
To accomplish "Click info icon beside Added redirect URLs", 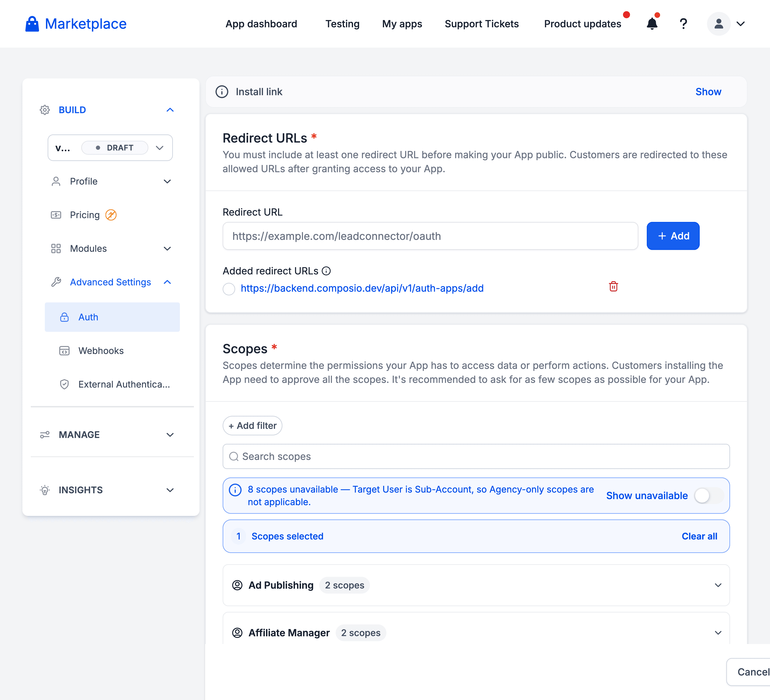I will (x=326, y=271).
